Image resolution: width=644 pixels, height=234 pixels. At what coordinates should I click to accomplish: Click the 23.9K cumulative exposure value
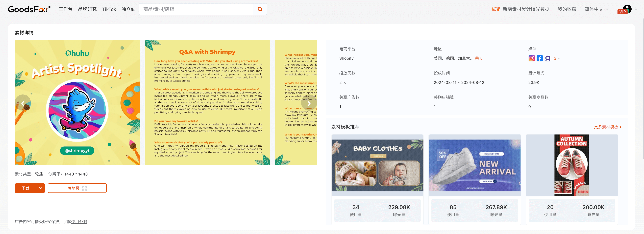(534, 82)
